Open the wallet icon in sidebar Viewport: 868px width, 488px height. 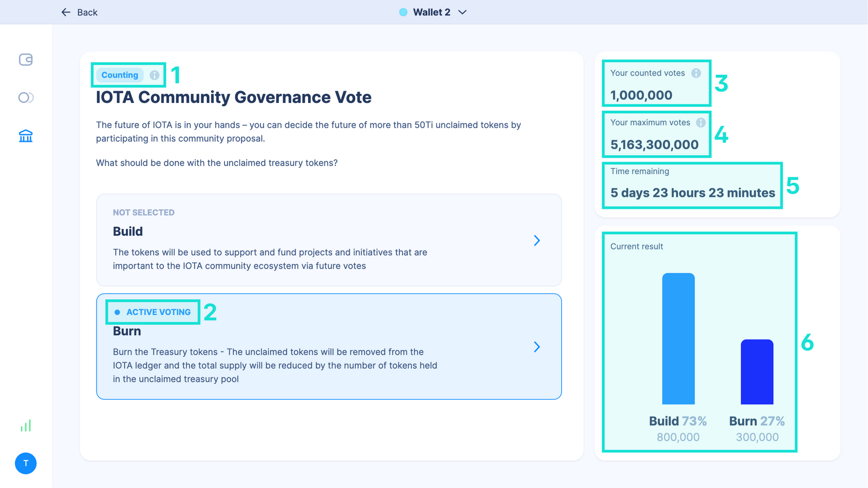(x=25, y=60)
